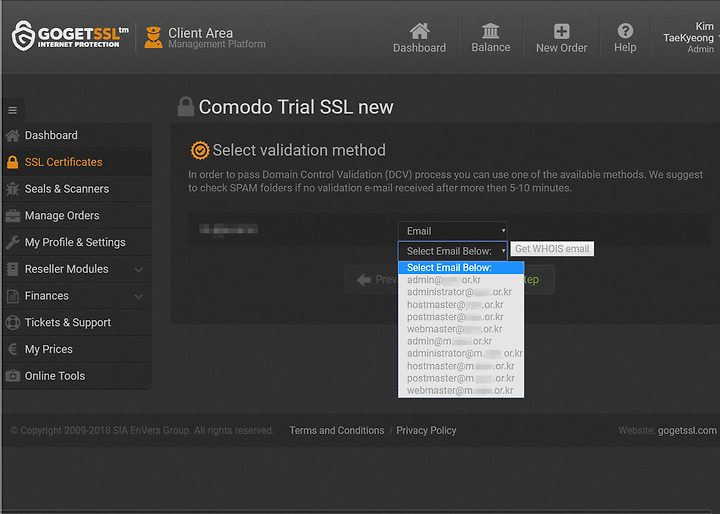Go to the Seals & Scanners sidebar item
The height and width of the screenshot is (514, 720).
point(77,189)
